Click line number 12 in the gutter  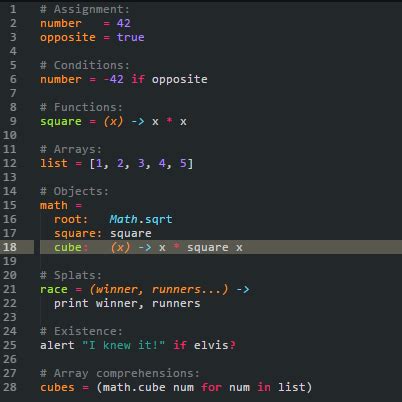pyautogui.click(x=9, y=163)
